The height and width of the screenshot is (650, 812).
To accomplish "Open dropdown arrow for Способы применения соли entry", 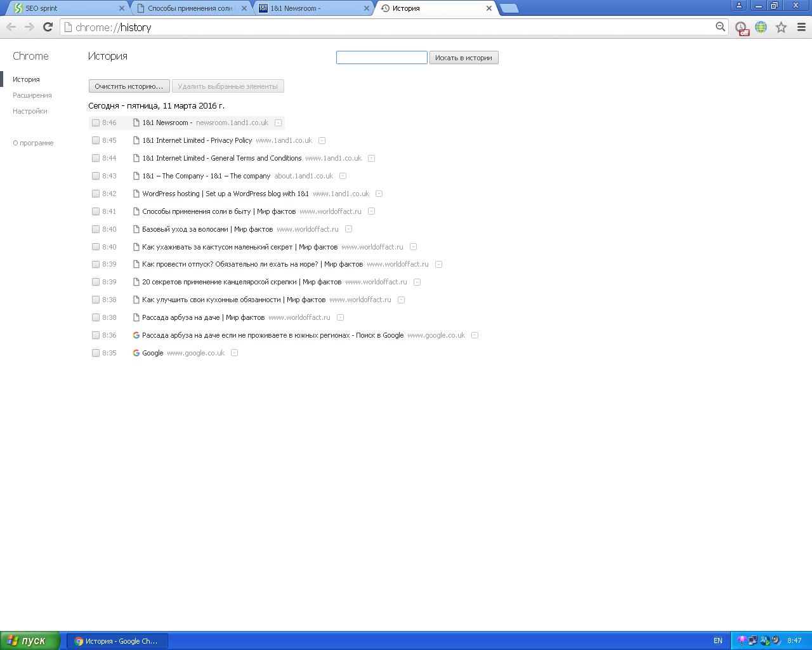I will pyautogui.click(x=371, y=211).
